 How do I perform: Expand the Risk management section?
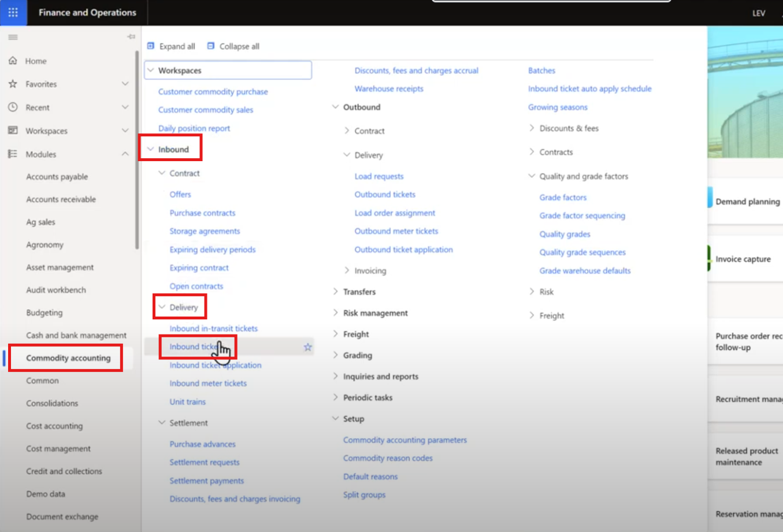click(x=335, y=312)
